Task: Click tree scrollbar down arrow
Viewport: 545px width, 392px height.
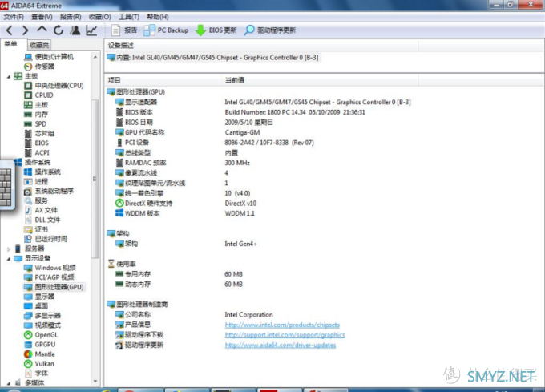Action: coord(95,382)
